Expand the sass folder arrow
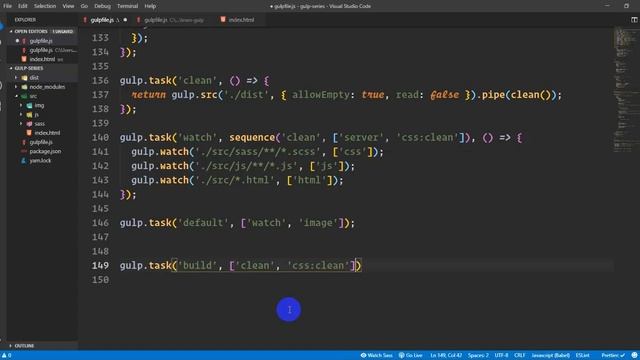Image resolution: width=640 pixels, height=360 pixels. click(21, 124)
